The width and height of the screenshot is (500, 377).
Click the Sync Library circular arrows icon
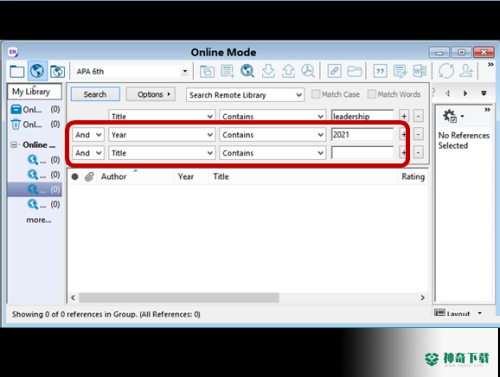point(446,71)
